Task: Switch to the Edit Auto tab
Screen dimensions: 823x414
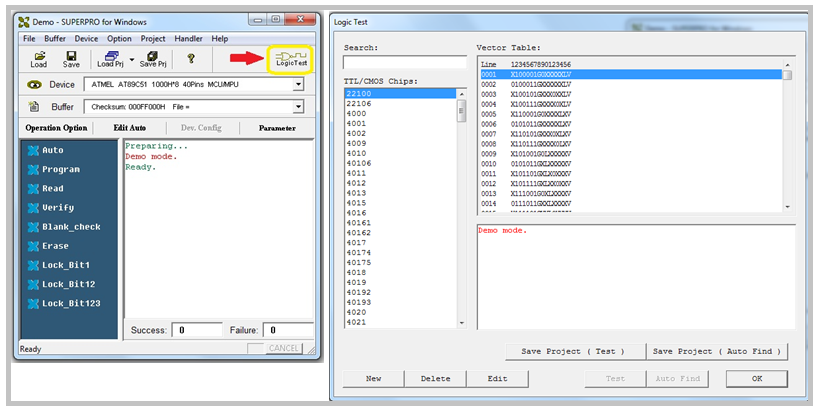Action: 130,128
